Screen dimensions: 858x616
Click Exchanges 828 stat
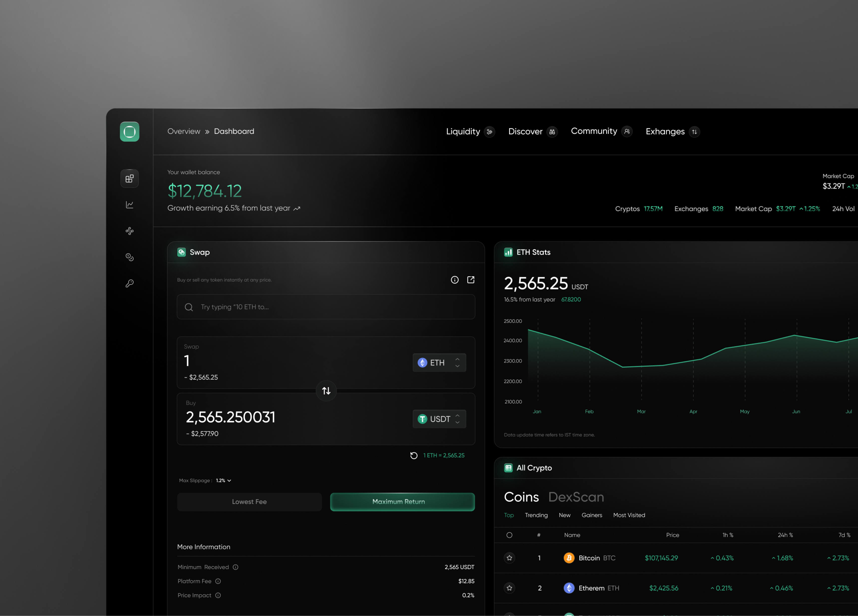pyautogui.click(x=699, y=209)
